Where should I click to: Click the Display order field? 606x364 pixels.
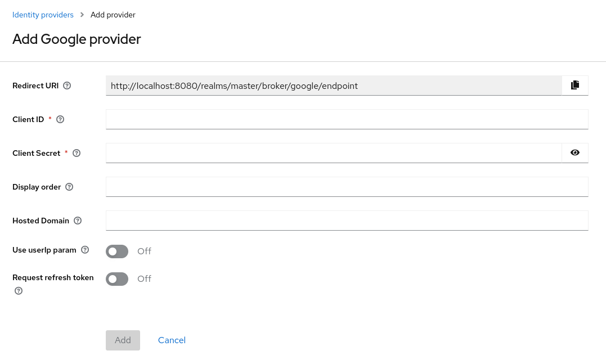[347, 187]
